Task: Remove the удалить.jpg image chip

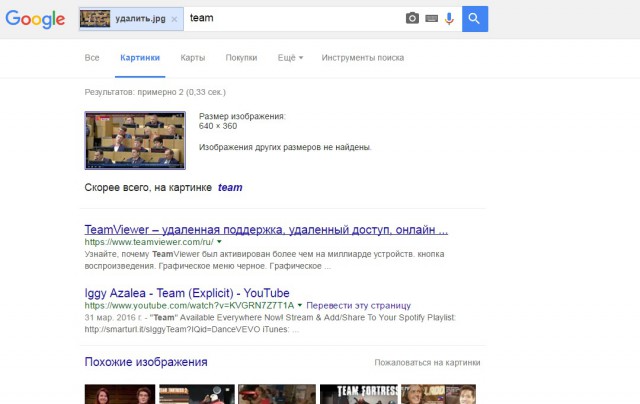Action: click(175, 19)
